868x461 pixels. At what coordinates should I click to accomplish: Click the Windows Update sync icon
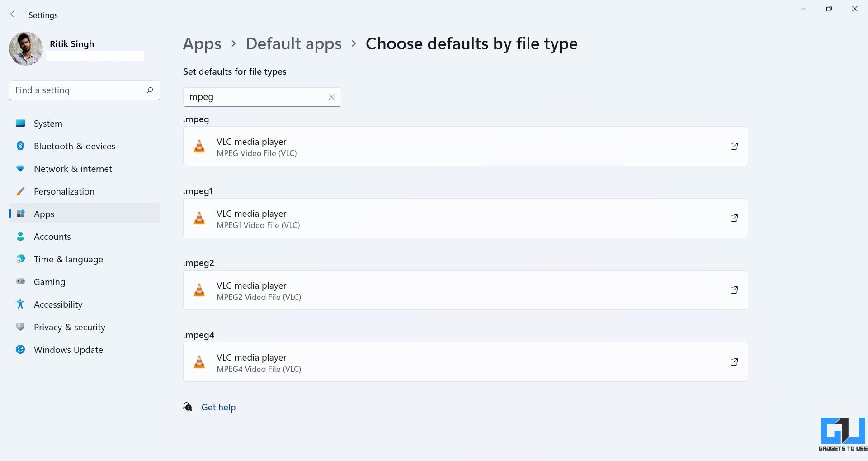pos(20,349)
